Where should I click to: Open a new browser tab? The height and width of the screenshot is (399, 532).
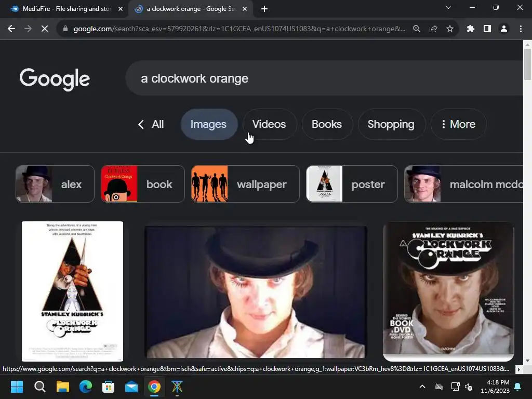pyautogui.click(x=264, y=9)
